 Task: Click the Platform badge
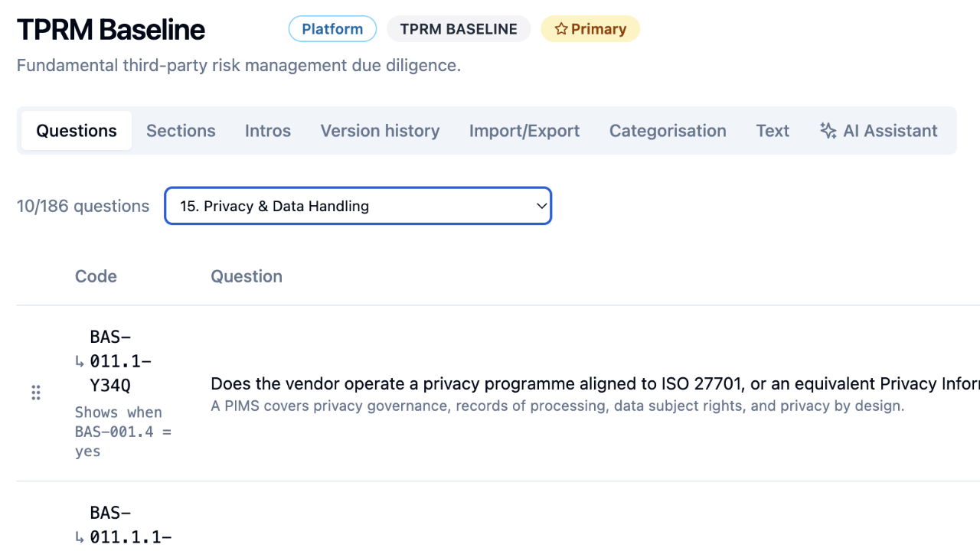tap(332, 29)
